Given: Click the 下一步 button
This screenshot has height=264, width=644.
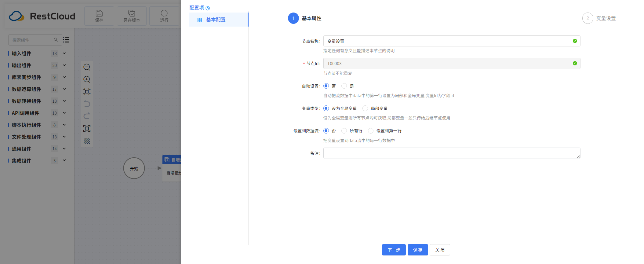Looking at the screenshot, I should point(394,250).
